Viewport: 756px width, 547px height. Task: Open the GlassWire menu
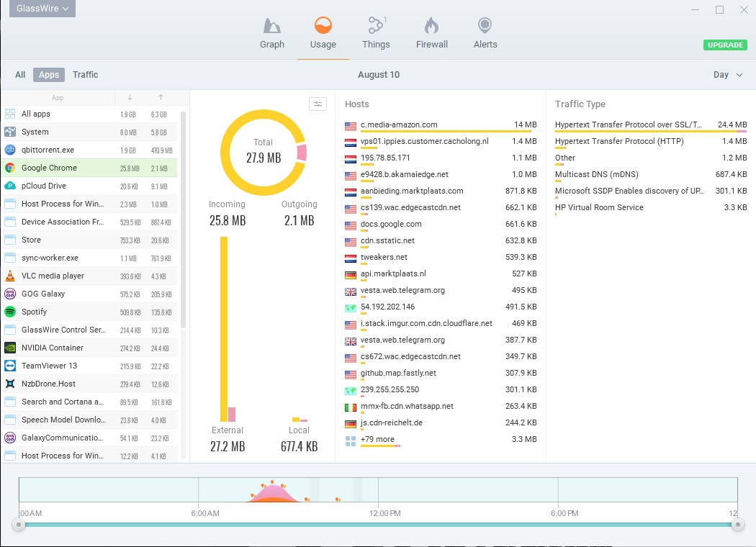[x=41, y=9]
